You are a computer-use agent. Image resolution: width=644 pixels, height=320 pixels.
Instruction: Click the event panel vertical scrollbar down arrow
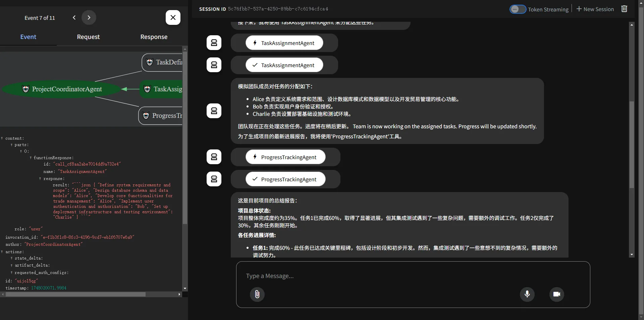185,288
